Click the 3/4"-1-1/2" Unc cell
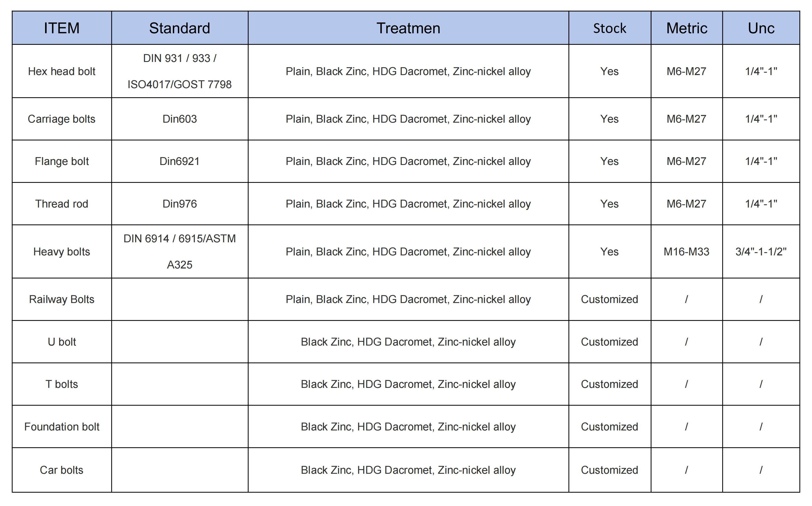This screenshot has width=812, height=506. pyautogui.click(x=761, y=251)
